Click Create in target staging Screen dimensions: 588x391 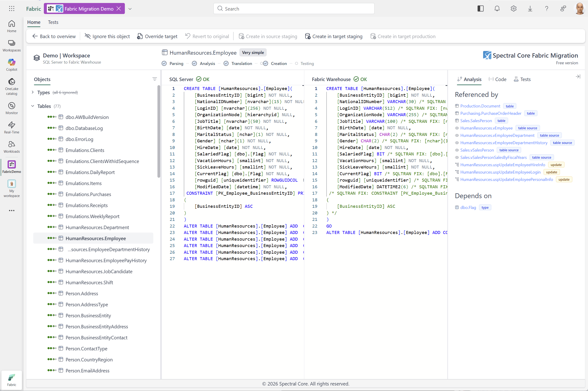[x=334, y=37]
